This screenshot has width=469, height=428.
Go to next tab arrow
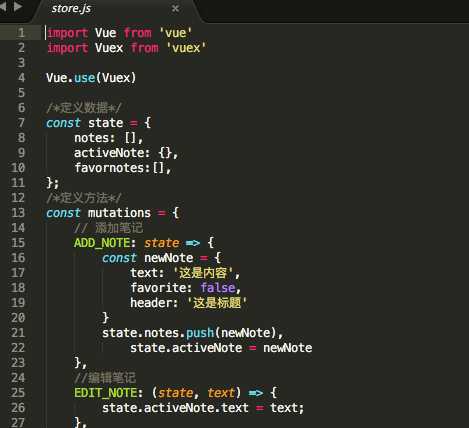tap(18, 6)
